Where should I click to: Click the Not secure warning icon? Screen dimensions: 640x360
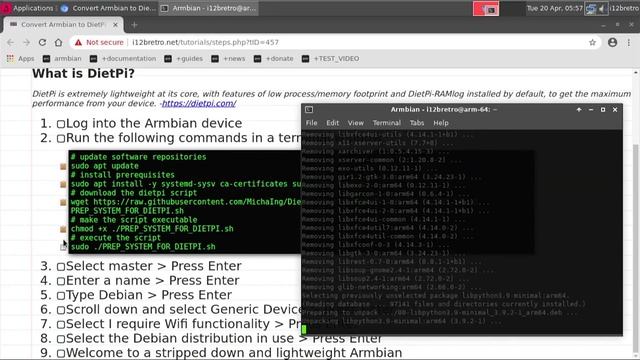click(78, 42)
